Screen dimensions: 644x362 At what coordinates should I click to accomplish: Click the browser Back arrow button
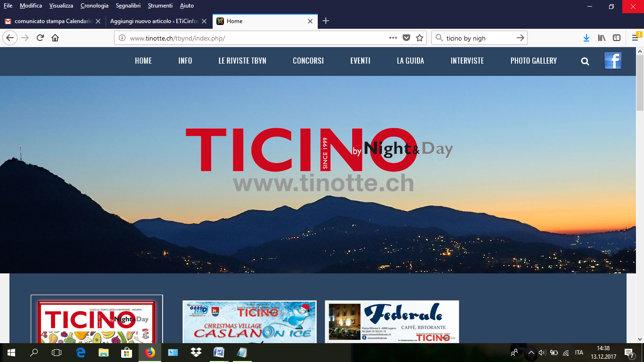point(10,38)
